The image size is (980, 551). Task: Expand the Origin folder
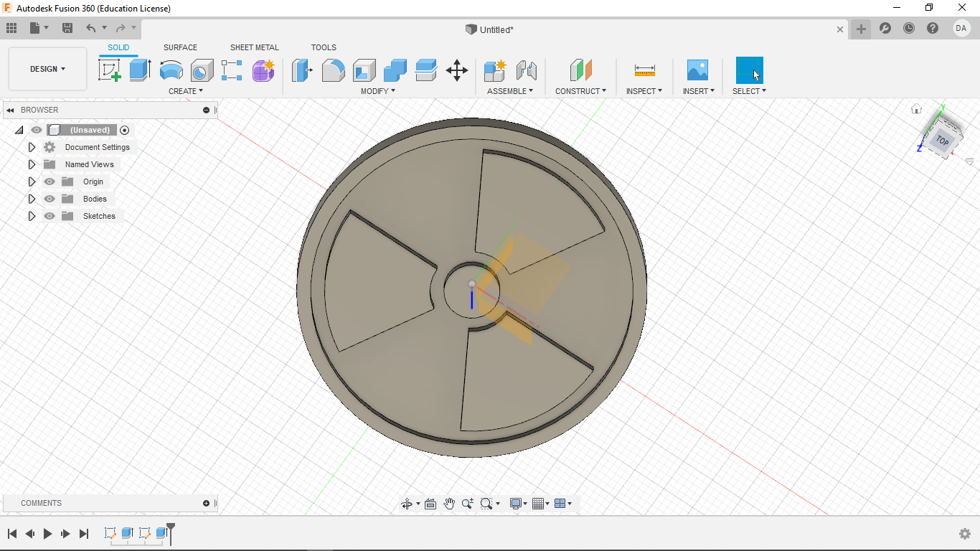pos(32,182)
